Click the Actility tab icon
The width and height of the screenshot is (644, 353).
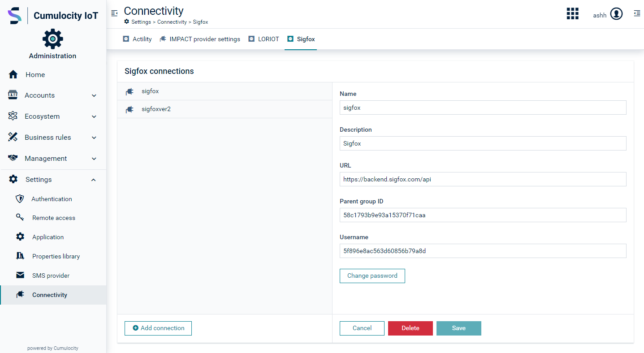tap(126, 39)
